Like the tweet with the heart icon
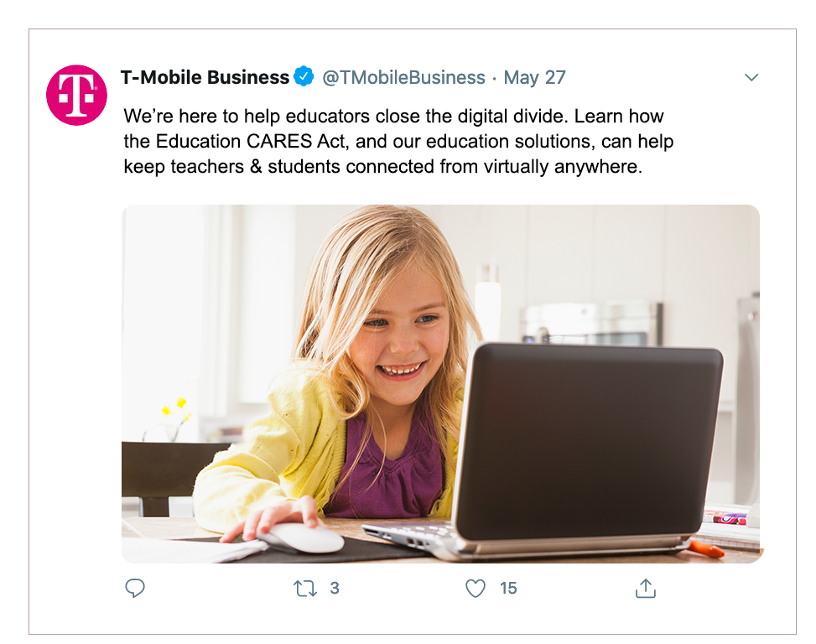This screenshot has width=816, height=644. [476, 589]
